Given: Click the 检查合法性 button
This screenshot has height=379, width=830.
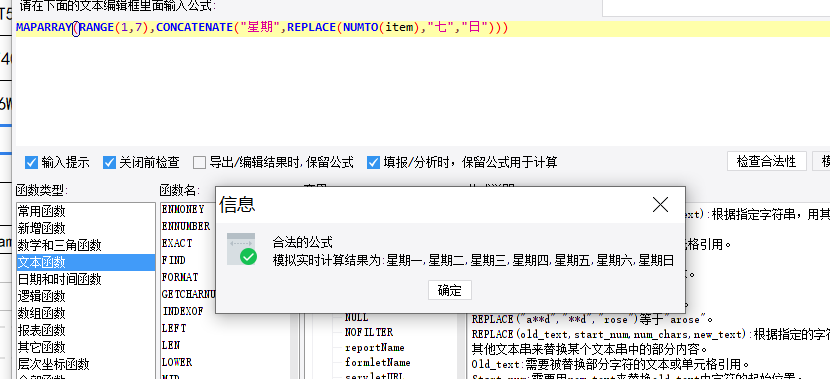Looking at the screenshot, I should tap(766, 161).
